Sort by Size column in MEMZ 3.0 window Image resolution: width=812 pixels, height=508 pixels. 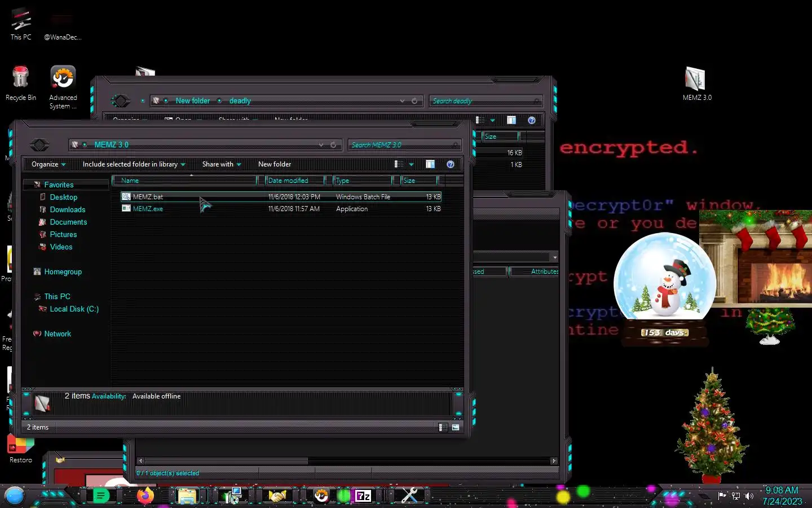coord(420,181)
